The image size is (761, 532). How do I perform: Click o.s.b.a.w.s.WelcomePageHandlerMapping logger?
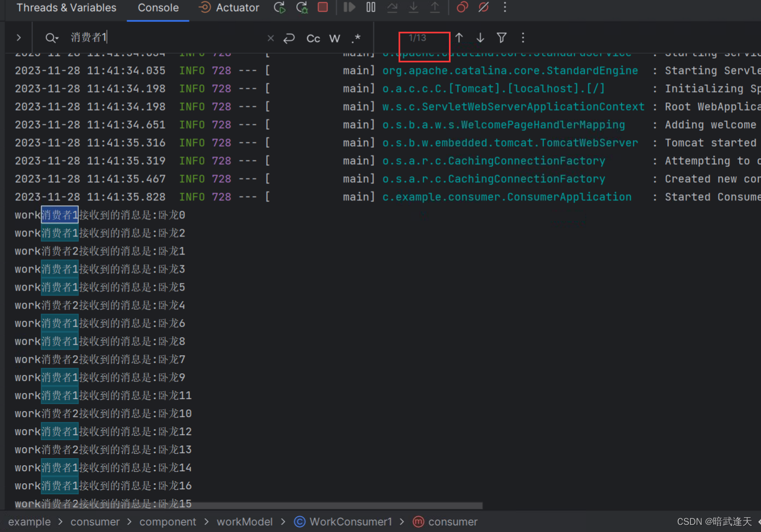click(x=504, y=125)
